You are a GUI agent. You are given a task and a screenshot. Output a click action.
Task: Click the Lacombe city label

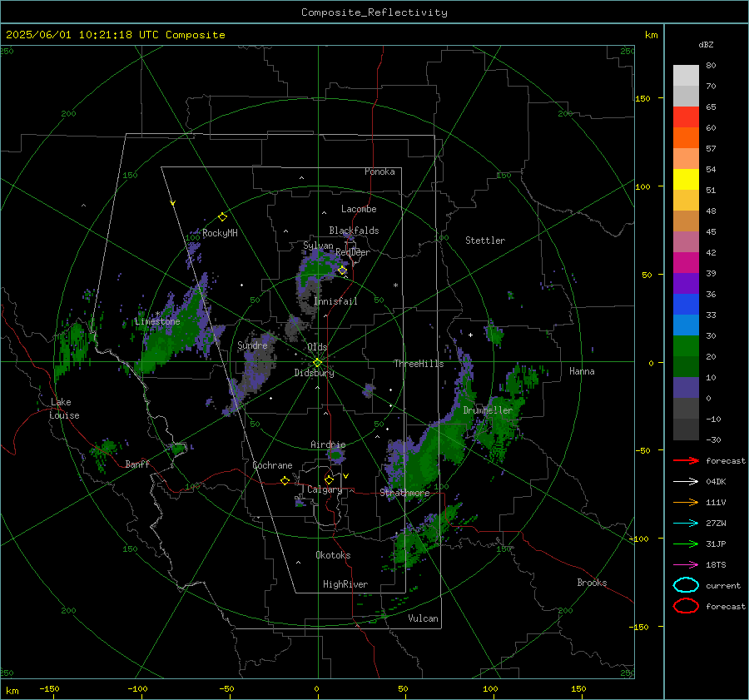coord(359,209)
